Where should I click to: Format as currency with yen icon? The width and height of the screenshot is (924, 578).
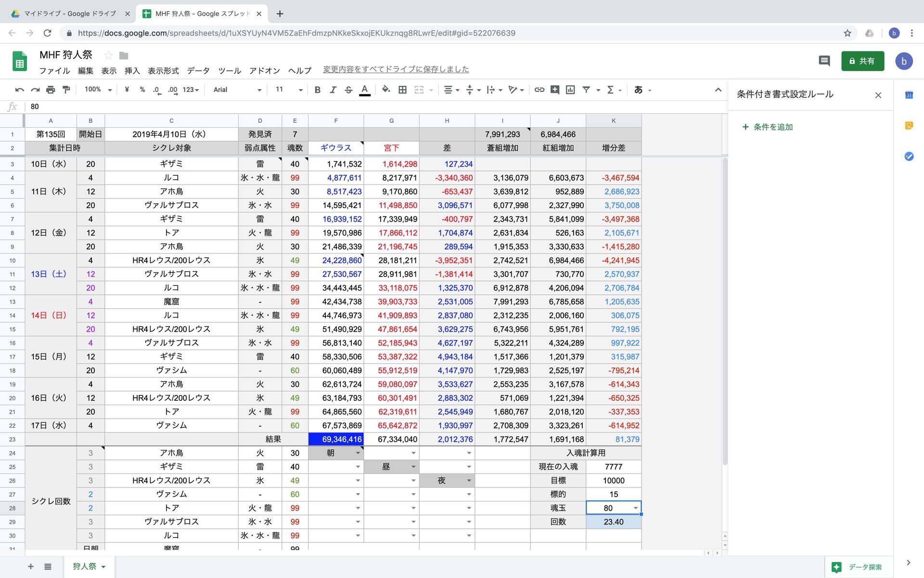(x=127, y=90)
